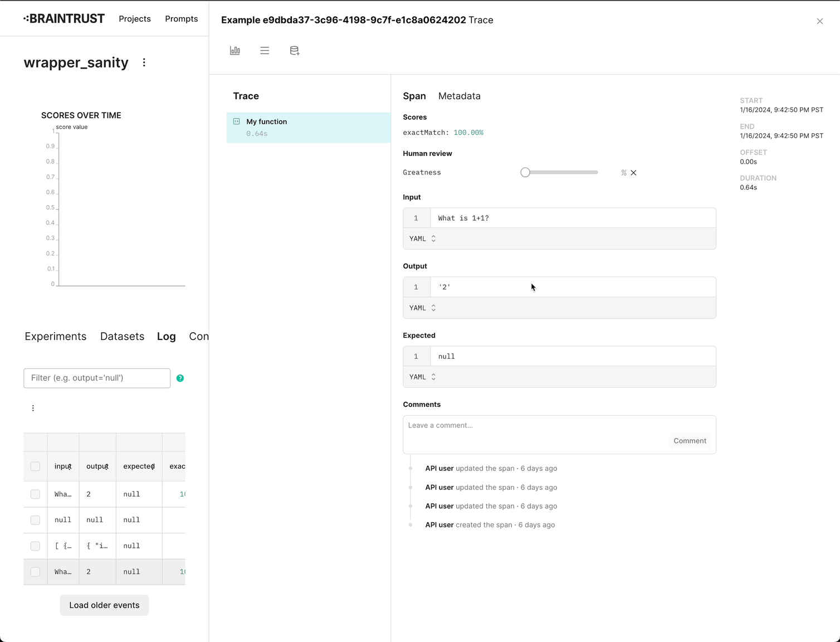Open the YAML format dropdown under Input
Image resolution: width=840 pixels, height=642 pixels.
(x=422, y=239)
